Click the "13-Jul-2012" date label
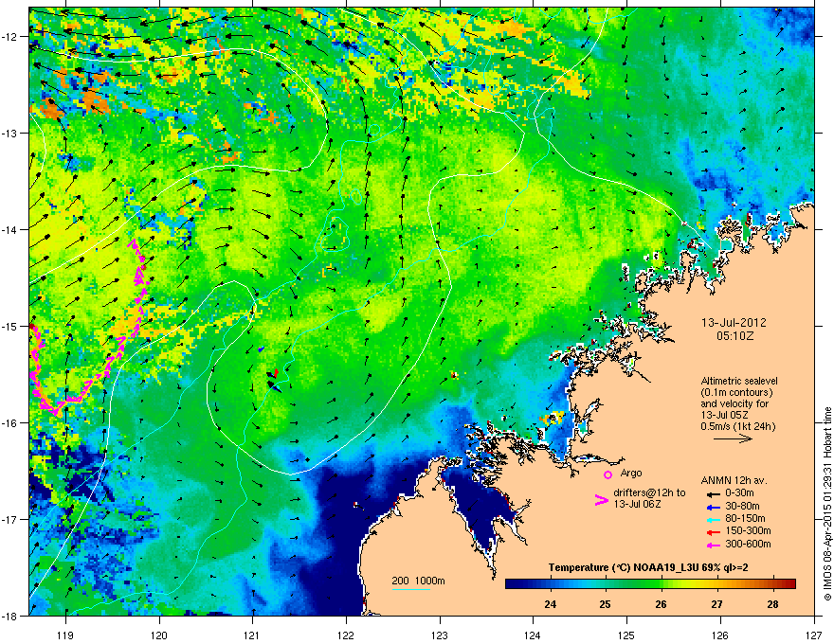The image size is (834, 644). [x=734, y=323]
